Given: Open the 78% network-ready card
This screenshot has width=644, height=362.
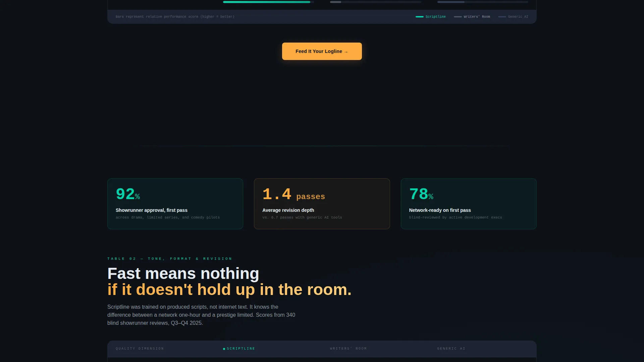Looking at the screenshot, I should [x=469, y=204].
